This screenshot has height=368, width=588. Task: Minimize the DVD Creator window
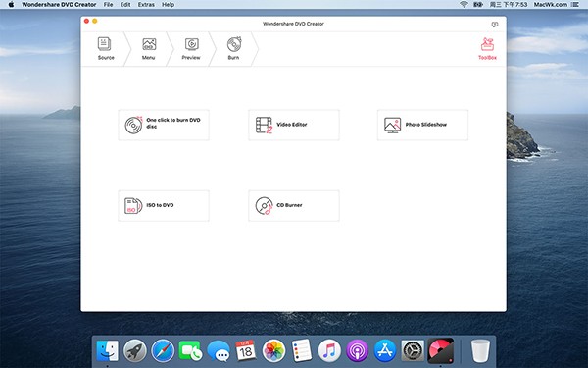point(95,21)
